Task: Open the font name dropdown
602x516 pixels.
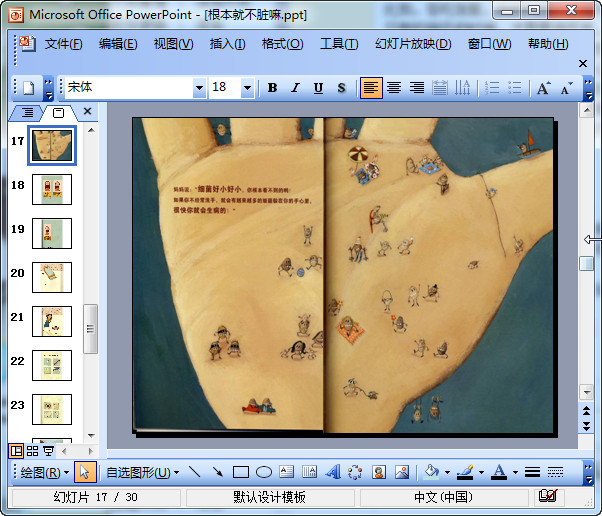Action: coord(199,88)
